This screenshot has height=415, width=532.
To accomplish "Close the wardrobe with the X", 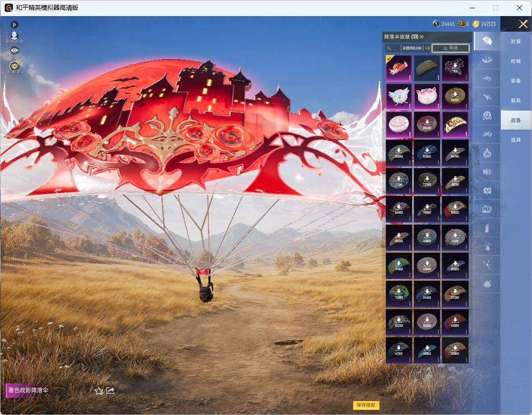I will point(523,24).
